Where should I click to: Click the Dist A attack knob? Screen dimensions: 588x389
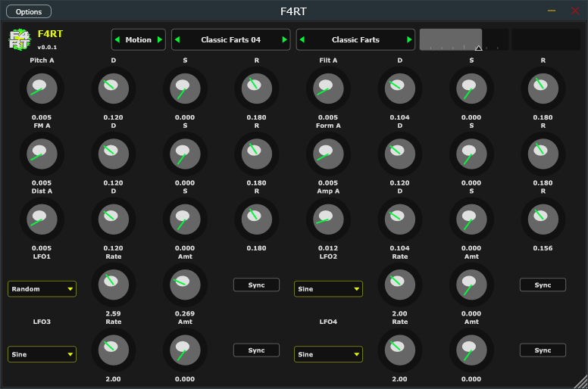(x=42, y=219)
